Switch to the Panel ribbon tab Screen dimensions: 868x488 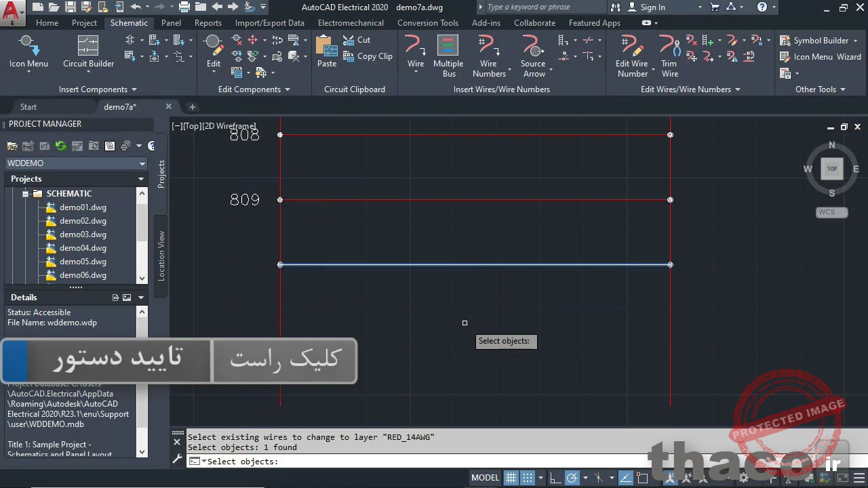pyautogui.click(x=171, y=23)
